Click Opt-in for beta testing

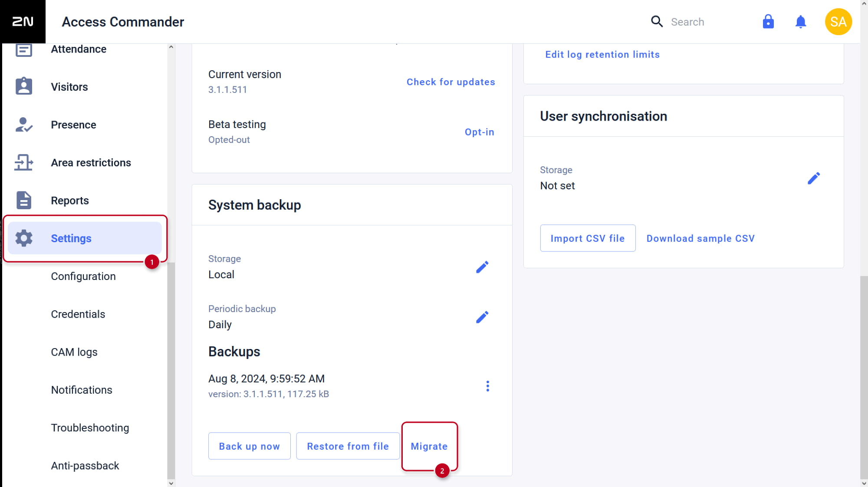coord(479,132)
